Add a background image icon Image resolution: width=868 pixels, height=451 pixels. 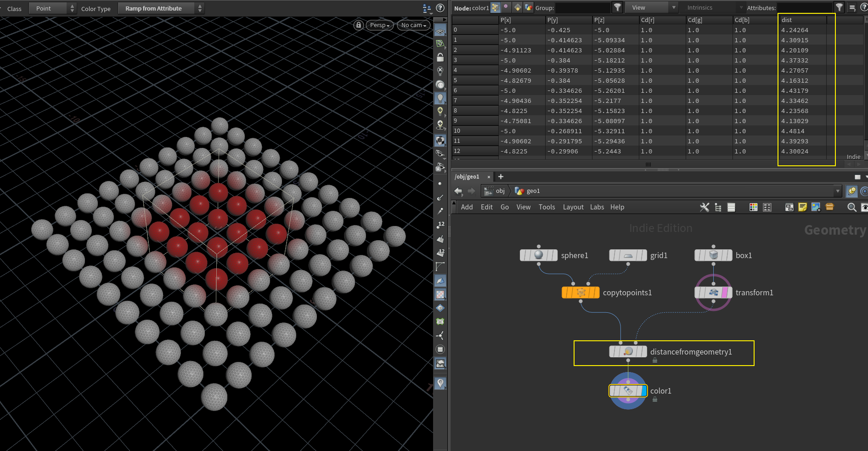pos(816,207)
